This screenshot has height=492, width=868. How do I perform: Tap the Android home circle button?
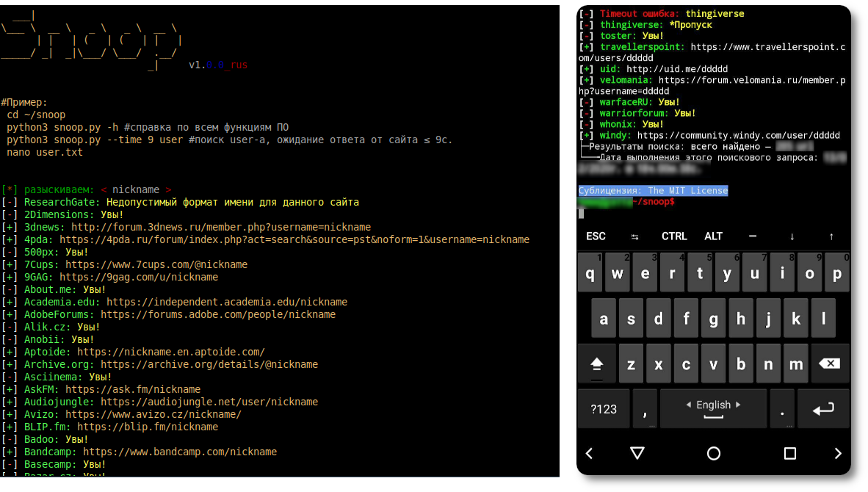point(713,454)
